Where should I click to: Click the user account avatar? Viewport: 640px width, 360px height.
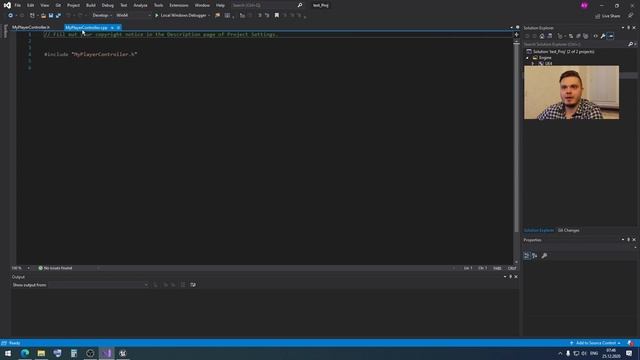click(584, 5)
